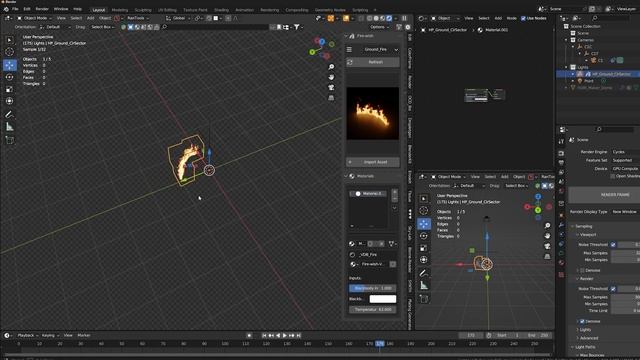Switch perspective/orthographic grid icon in main viewport
This screenshot has height=360, width=640.
click(331, 98)
